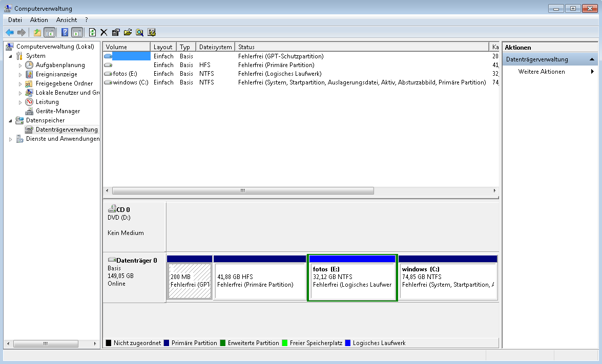Select Datenträgerverwaltung in the tree
602x364 pixels.
[67, 130]
